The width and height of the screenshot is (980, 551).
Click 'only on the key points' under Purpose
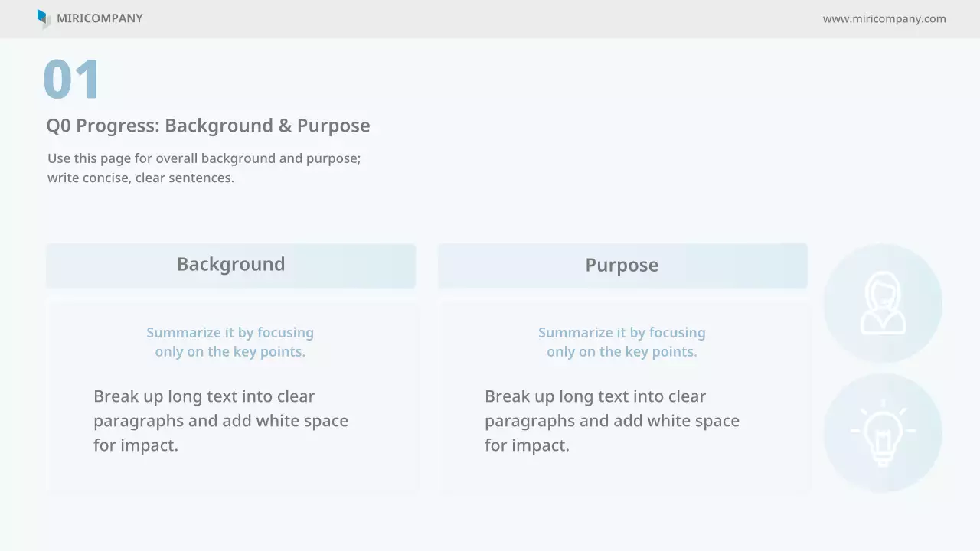tap(622, 352)
